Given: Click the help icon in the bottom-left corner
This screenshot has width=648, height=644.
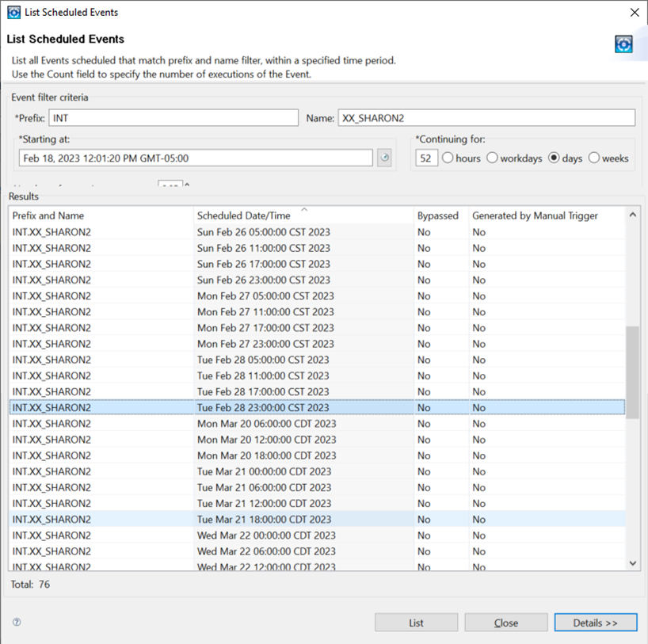Looking at the screenshot, I should coord(15,623).
